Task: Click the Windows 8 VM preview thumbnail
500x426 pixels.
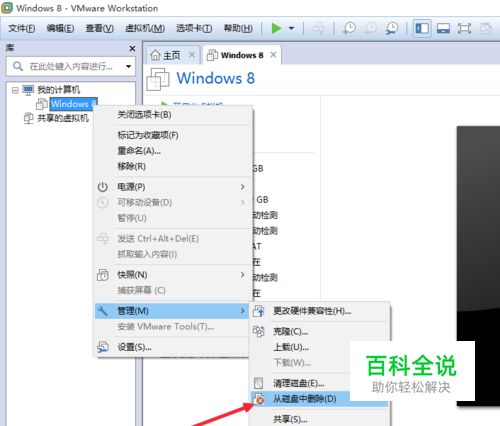Action: point(478,266)
